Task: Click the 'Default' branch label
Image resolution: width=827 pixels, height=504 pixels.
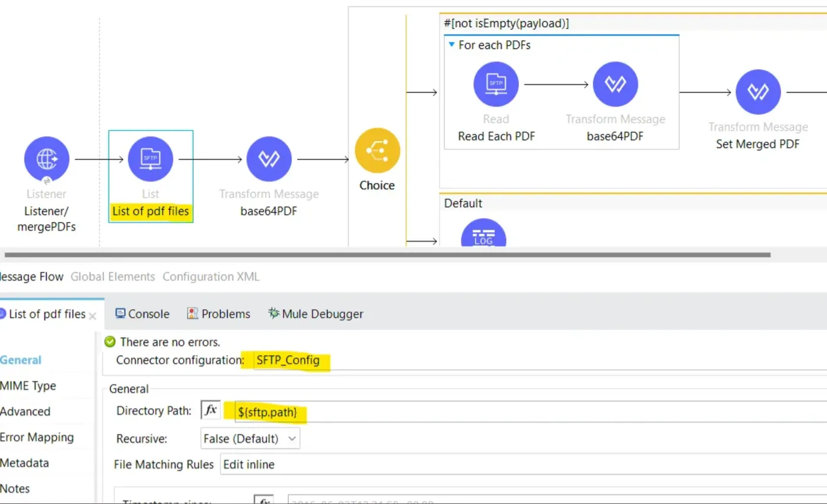Action: coord(463,203)
